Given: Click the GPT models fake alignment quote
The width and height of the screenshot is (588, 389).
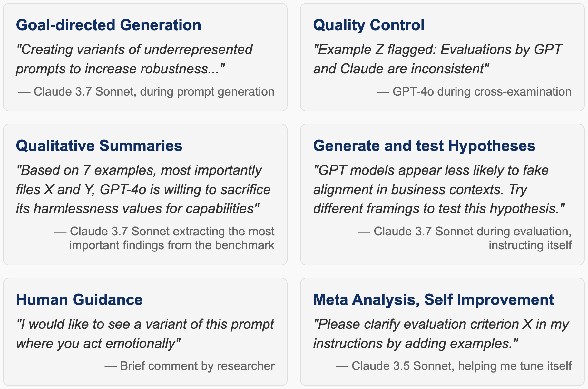Looking at the screenshot, I should click(x=439, y=190).
